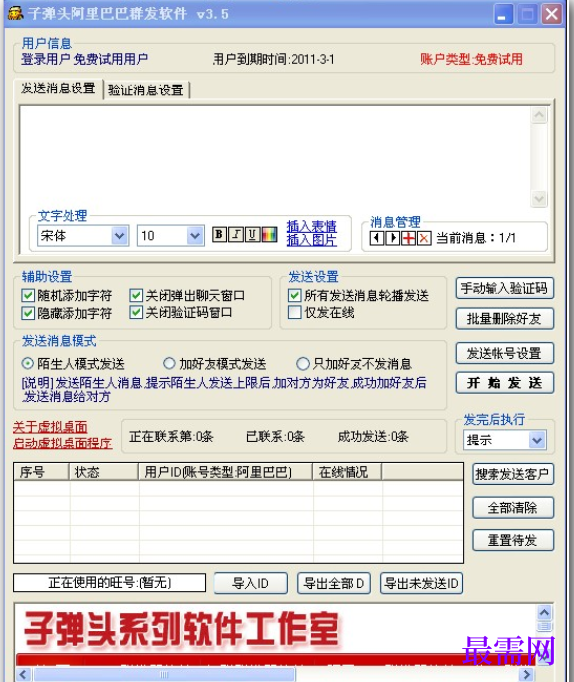Click the 插入图片 link

pyautogui.click(x=311, y=240)
